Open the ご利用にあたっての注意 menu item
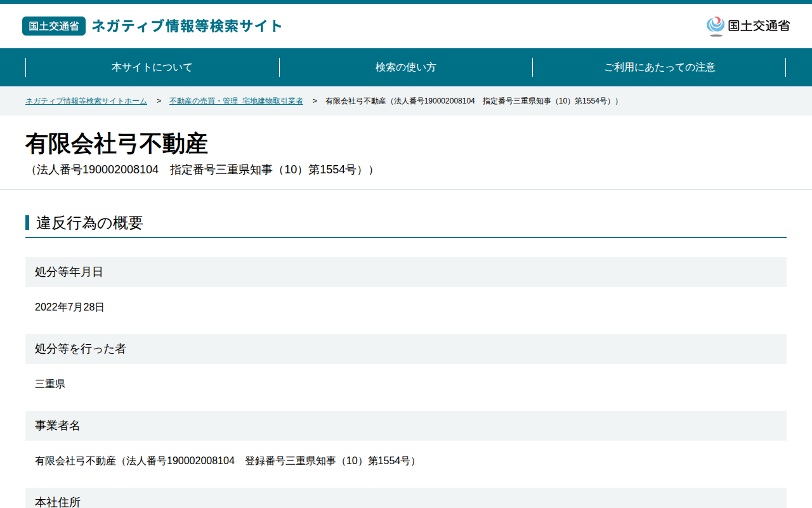This screenshot has height=508, width=812. coord(660,67)
